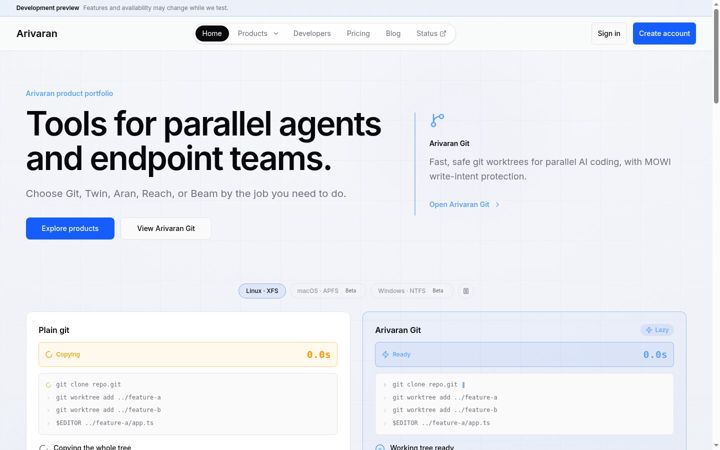This screenshot has height=450, width=720.
Task: Open the external Status page
Action: (431, 34)
